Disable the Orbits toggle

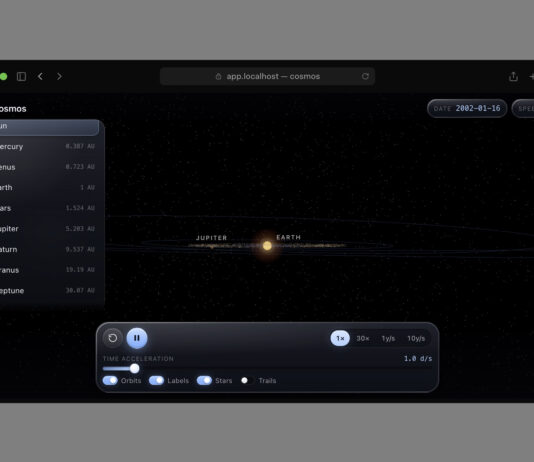(x=110, y=381)
